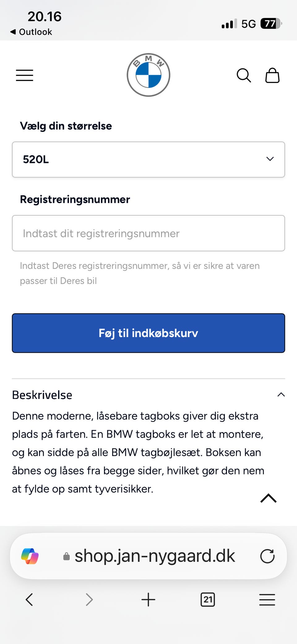Click Føj til indkøbskurv button
Viewport: 297px width, 644px height.
pyautogui.click(x=148, y=333)
